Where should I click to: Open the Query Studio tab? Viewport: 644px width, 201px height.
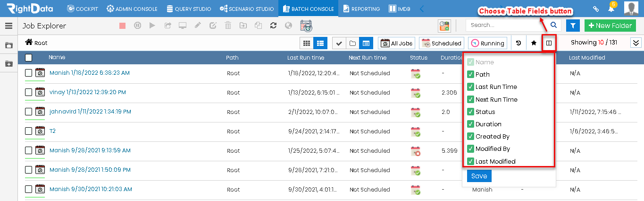pos(190,9)
